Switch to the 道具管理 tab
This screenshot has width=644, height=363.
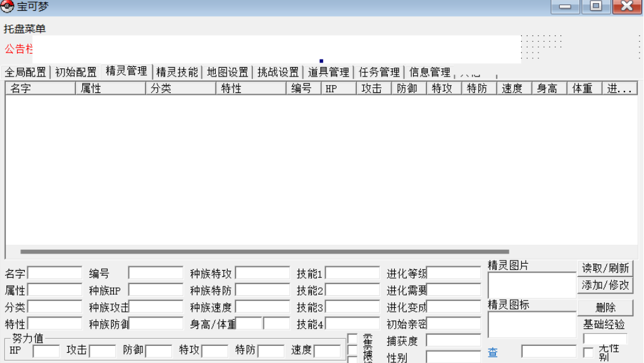pyautogui.click(x=329, y=72)
